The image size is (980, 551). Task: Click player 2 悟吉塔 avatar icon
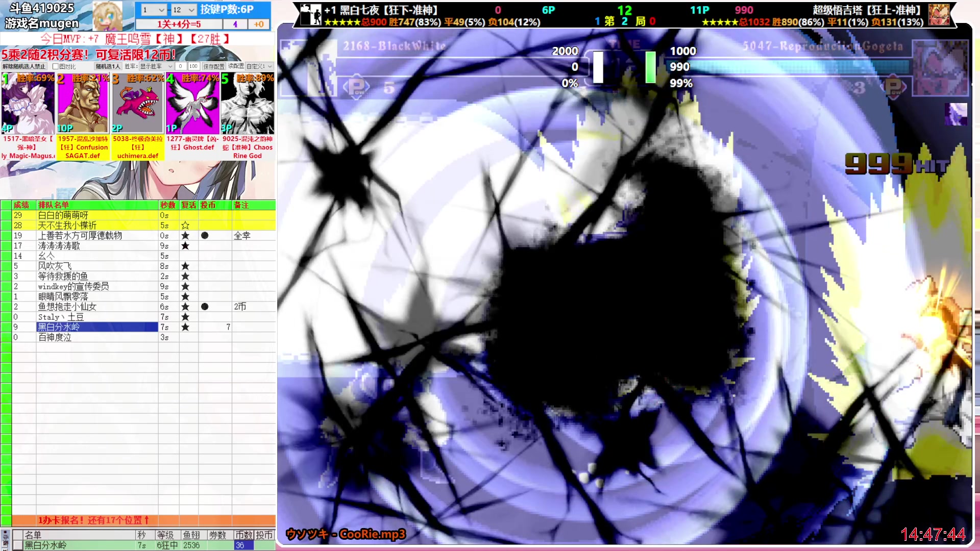(939, 15)
